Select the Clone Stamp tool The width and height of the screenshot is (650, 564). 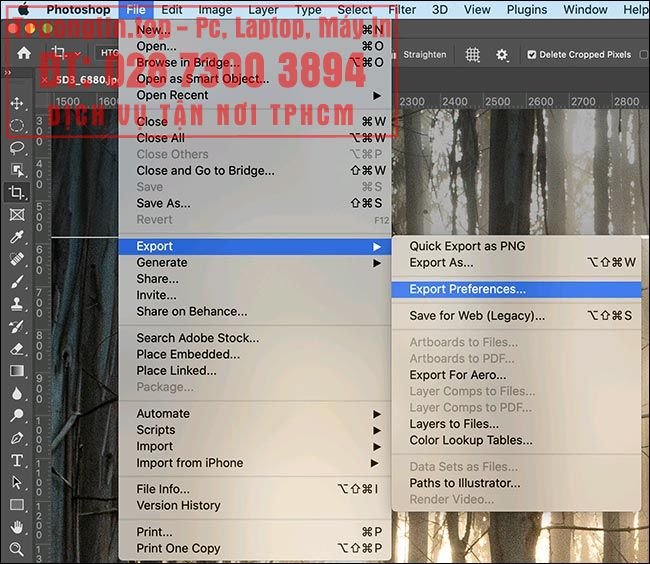(17, 304)
